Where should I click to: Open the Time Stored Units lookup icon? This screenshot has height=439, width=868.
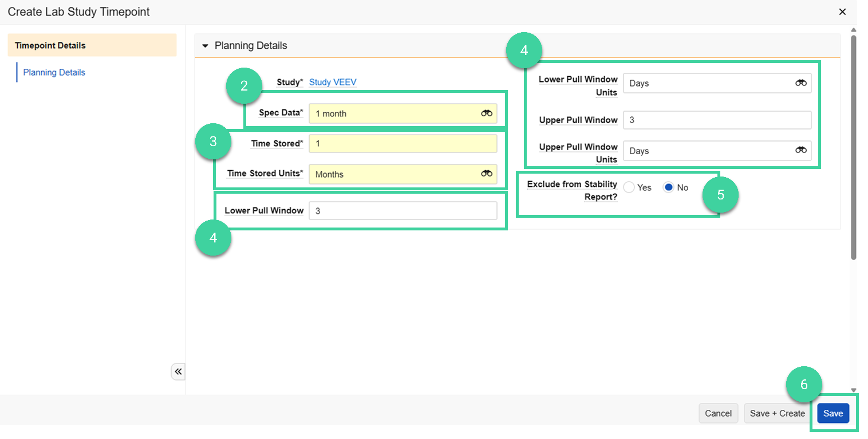(486, 174)
